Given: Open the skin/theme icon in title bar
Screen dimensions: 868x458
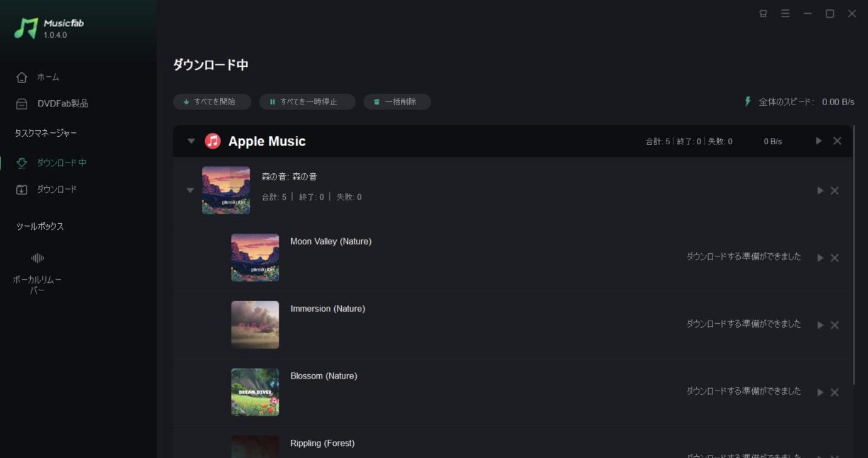Looking at the screenshot, I should pos(763,13).
